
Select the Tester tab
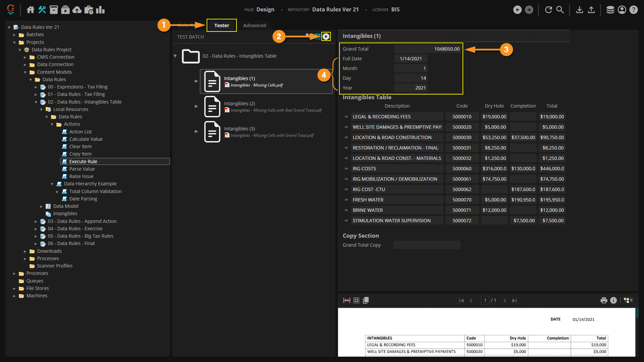[222, 25]
